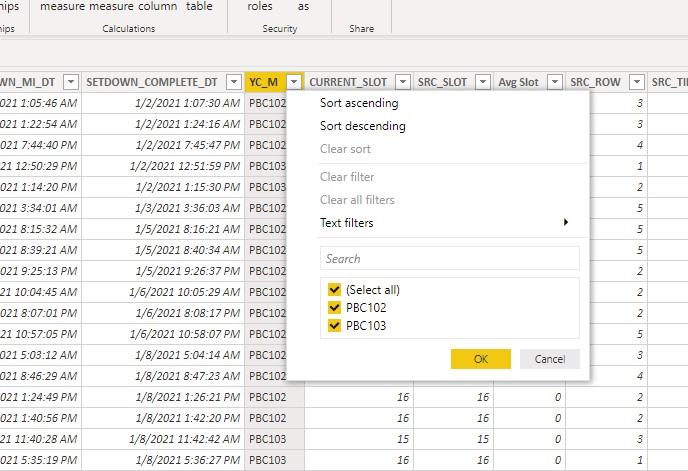
Task: Click the cell 1/8/2021 5:04:14 AM
Action: click(163, 355)
